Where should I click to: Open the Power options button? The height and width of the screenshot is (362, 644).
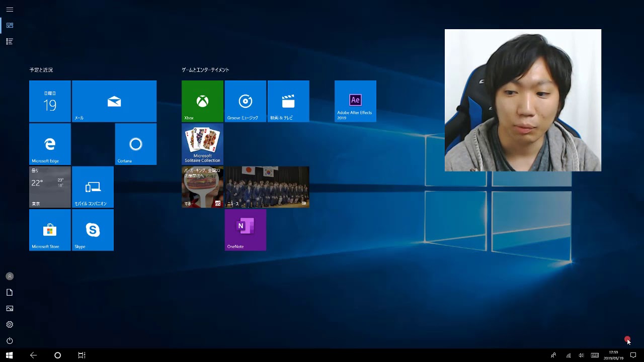[x=10, y=340]
